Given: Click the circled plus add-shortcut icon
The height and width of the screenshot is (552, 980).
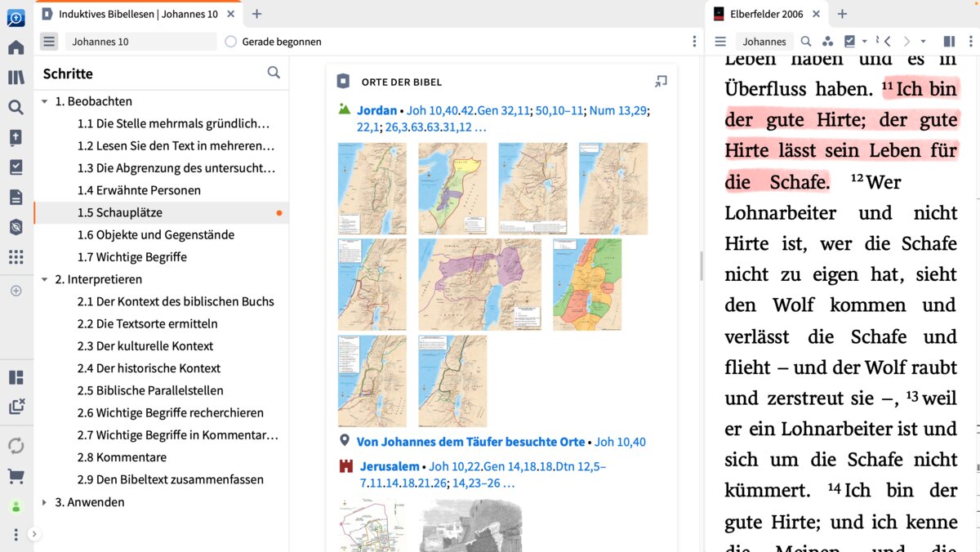Looking at the screenshot, I should (16, 290).
